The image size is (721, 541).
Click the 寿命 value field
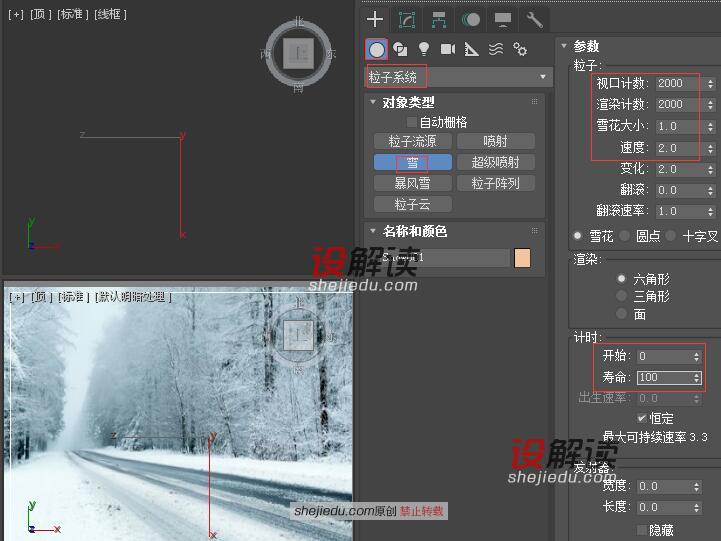coord(664,377)
